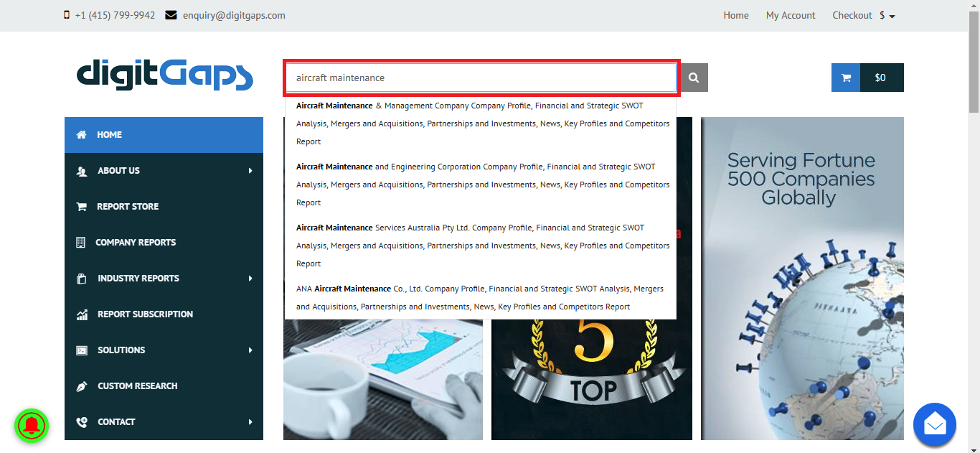
Task: Open CUSTOM RESEARCH in the sidebar
Action: click(164, 386)
